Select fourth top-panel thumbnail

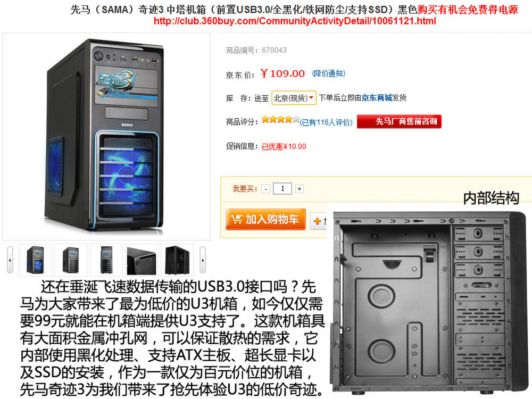click(142, 260)
